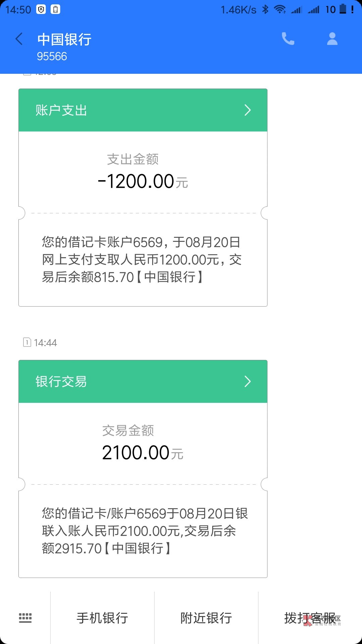Tap the SIM indicator beside 14:44
Screen dimensions: 362x644
pyautogui.click(x=27, y=342)
